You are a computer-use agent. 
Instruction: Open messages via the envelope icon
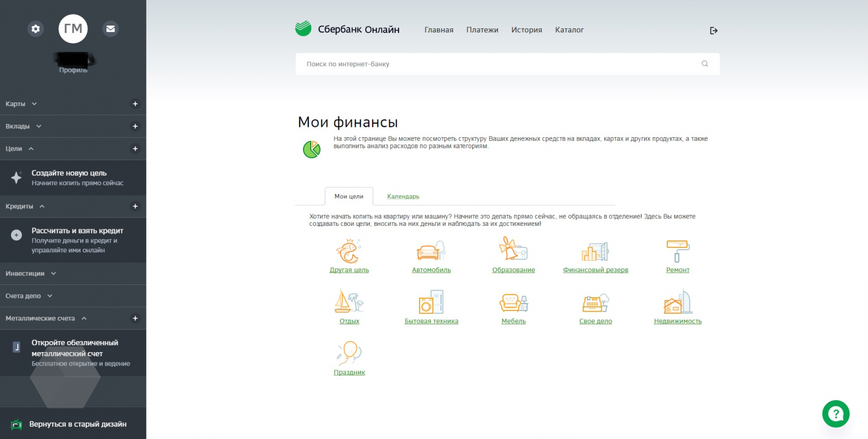pos(111,28)
